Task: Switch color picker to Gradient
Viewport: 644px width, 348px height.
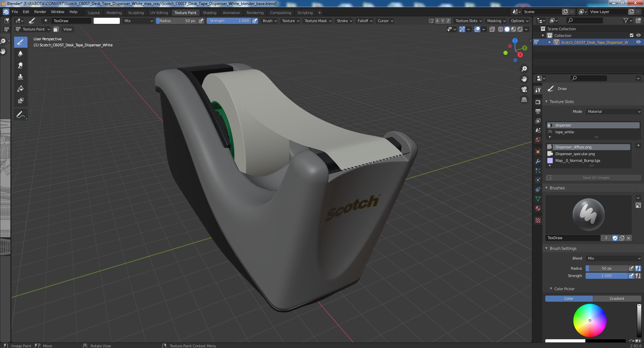Action: [x=617, y=299]
